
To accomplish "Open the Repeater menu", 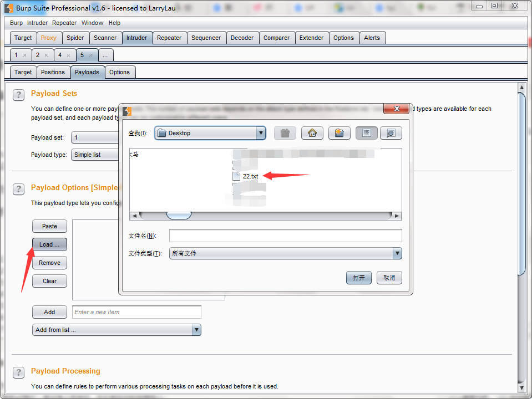I will click(64, 23).
